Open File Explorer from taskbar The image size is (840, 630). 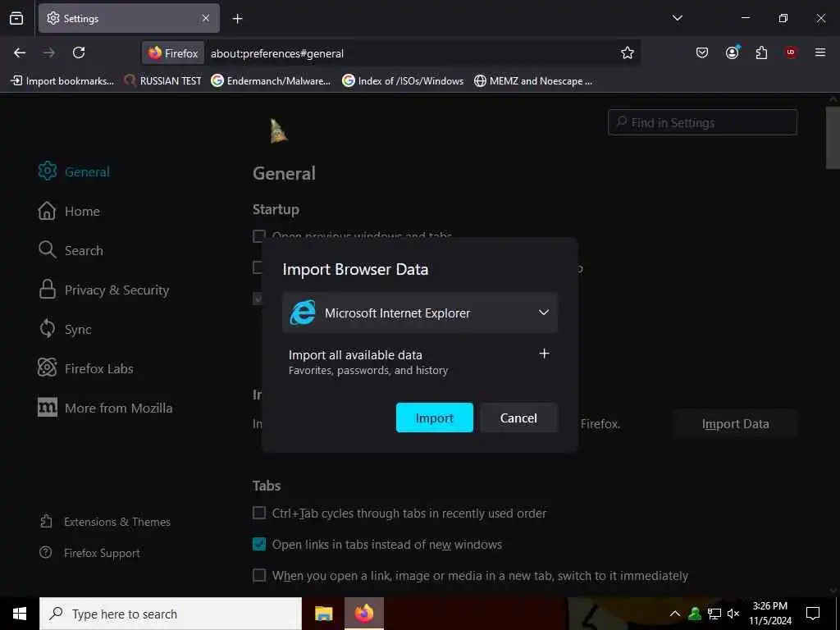click(x=323, y=614)
